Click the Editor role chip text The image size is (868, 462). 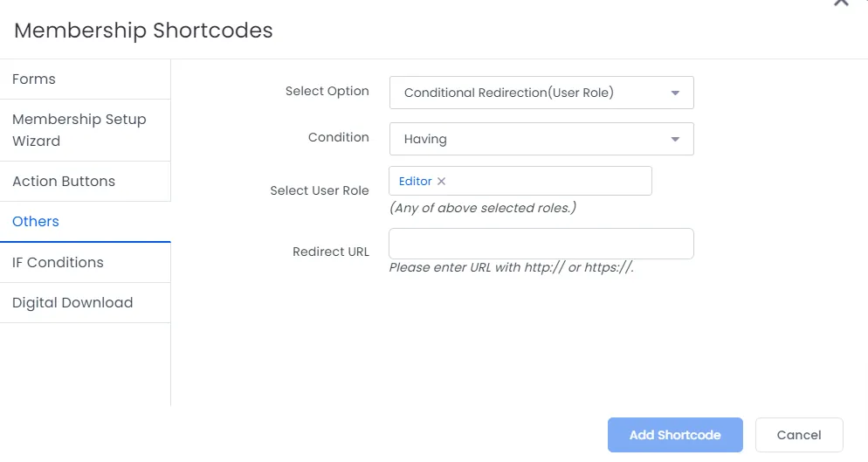pos(415,181)
